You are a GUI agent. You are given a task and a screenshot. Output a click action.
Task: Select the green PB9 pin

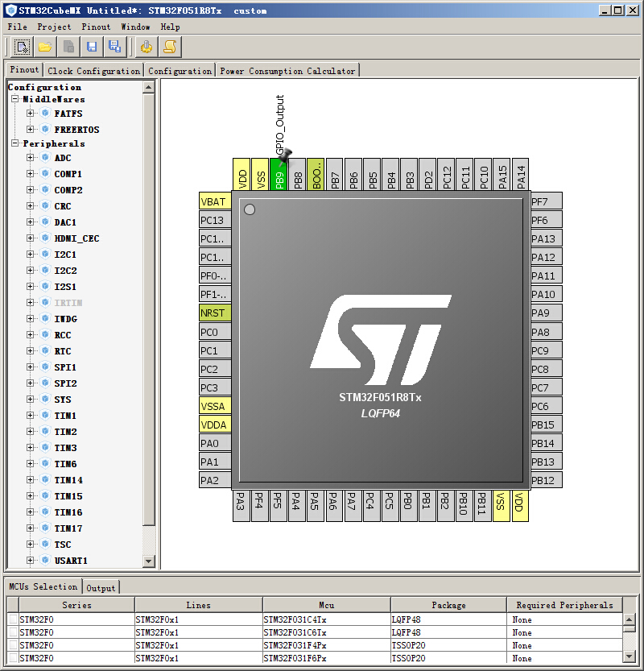click(x=279, y=174)
